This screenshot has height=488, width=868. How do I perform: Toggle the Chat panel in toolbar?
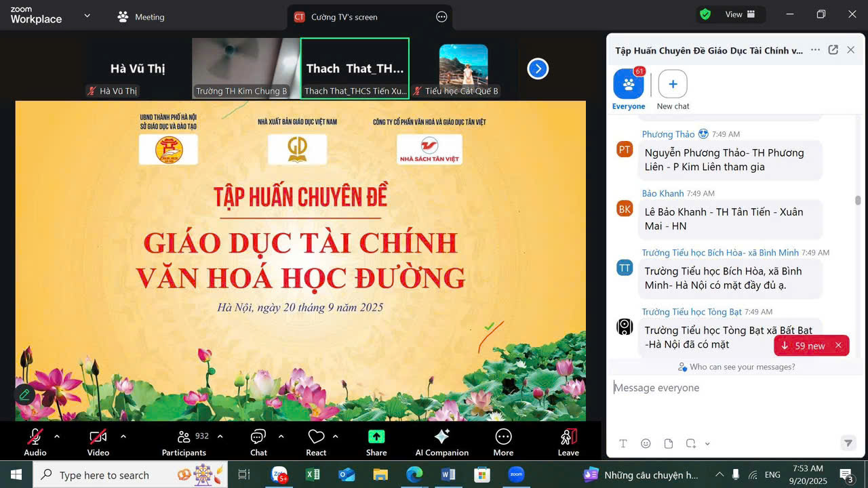tap(258, 441)
